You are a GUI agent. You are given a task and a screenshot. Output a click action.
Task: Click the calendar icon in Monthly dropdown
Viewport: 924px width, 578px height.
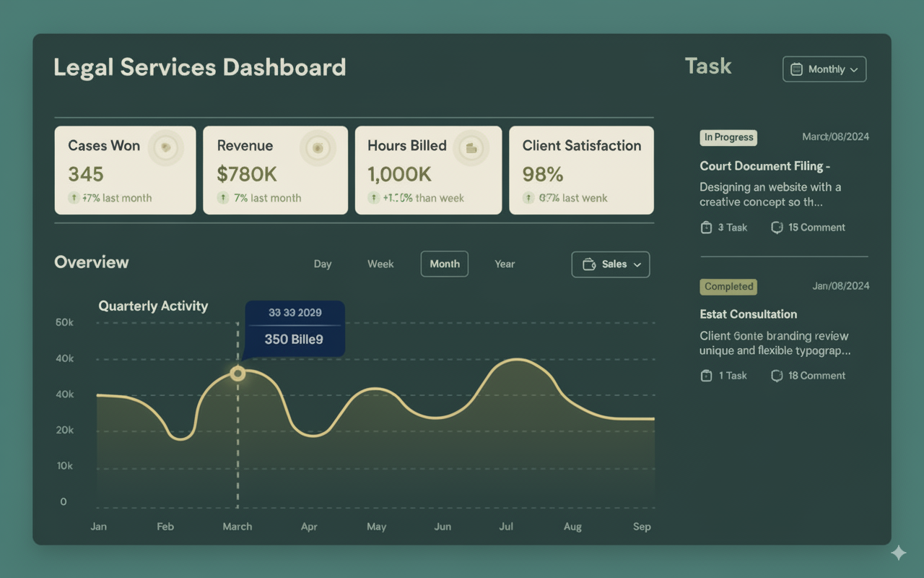point(797,69)
